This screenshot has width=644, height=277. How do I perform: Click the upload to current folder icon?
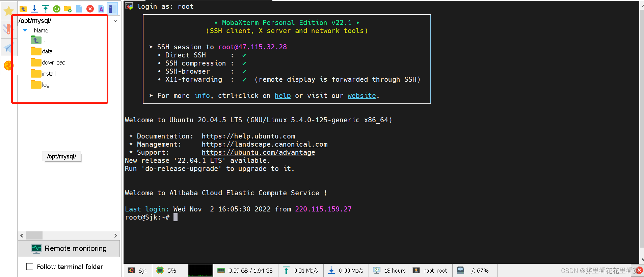point(46,9)
